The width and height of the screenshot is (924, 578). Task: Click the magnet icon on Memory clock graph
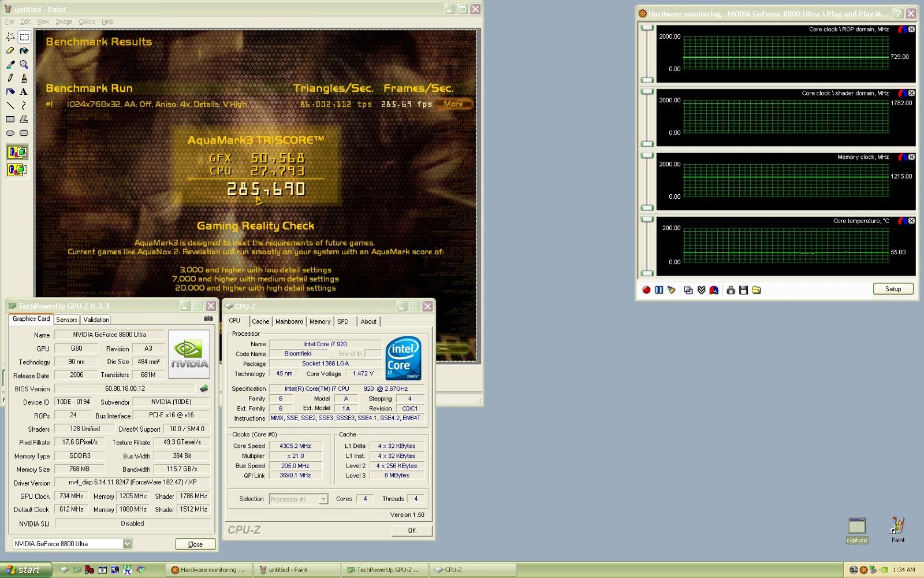point(902,157)
